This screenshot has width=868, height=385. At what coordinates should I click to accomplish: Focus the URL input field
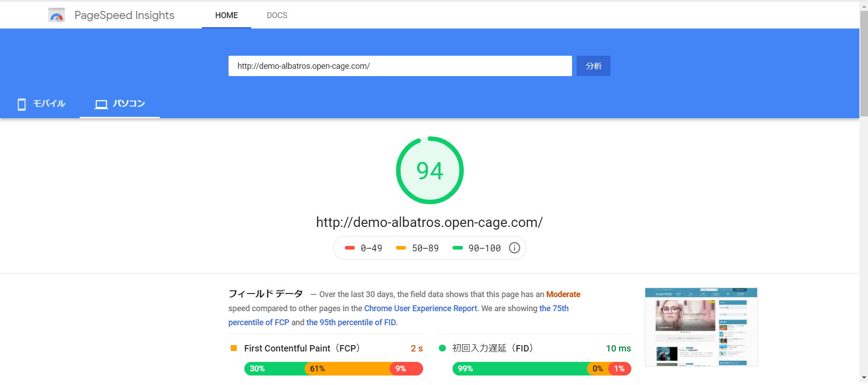400,66
